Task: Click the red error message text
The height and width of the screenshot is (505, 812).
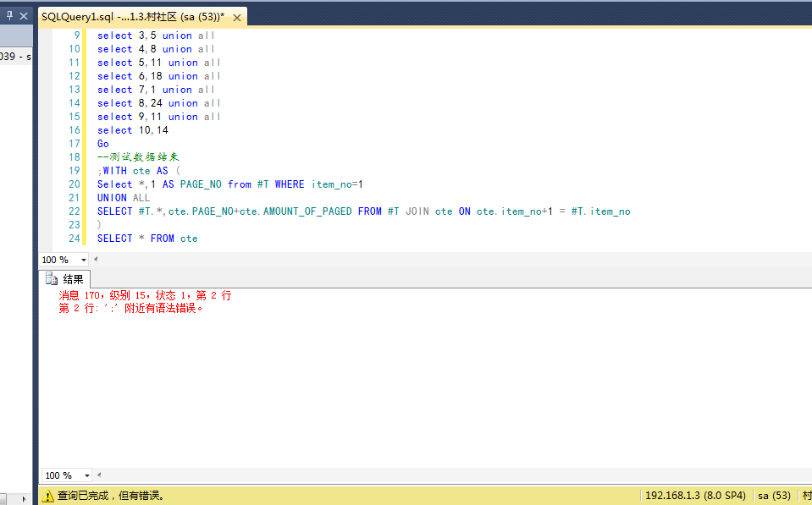Action: 145,302
